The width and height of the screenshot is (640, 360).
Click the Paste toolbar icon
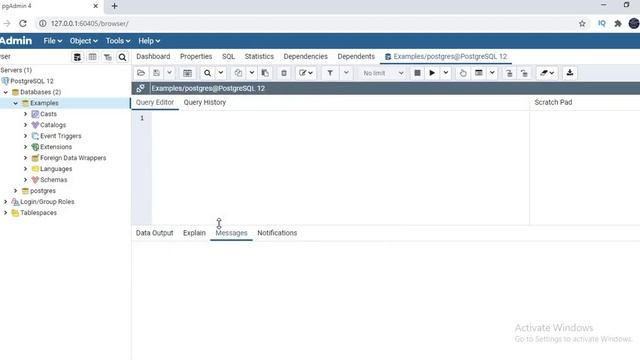265,73
